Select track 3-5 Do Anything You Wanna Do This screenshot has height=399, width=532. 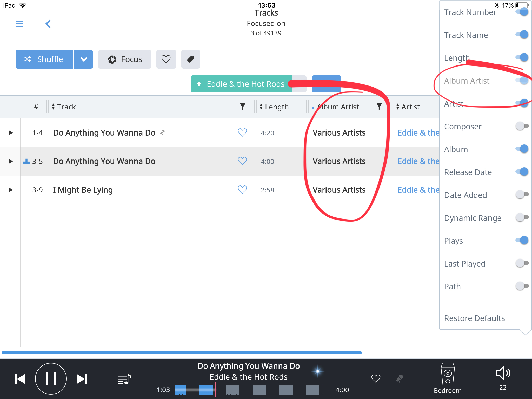point(104,161)
